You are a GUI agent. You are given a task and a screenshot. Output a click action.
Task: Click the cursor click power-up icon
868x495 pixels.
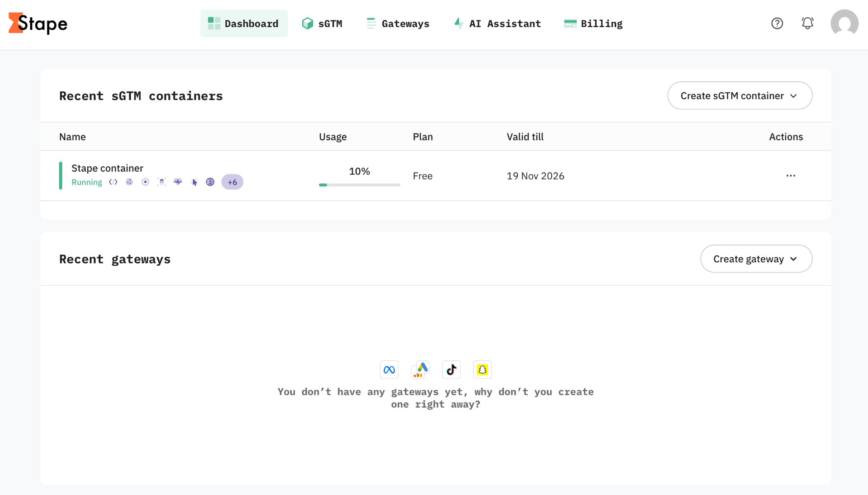pos(194,182)
